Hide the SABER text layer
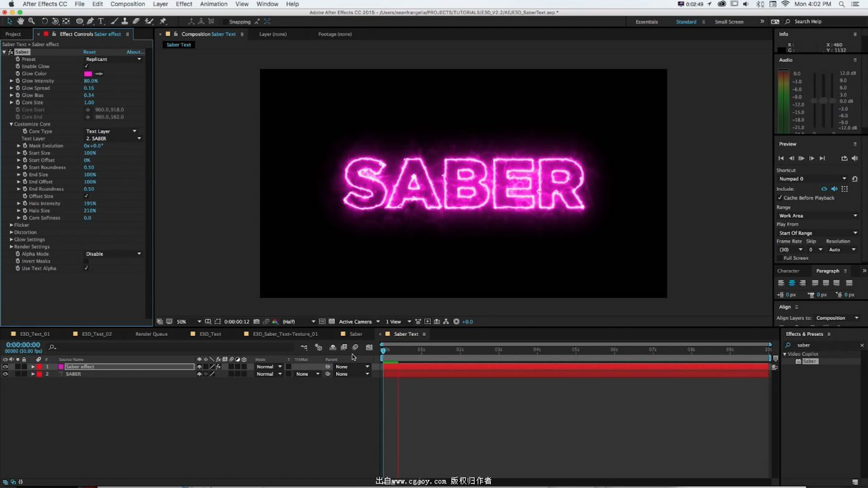Image resolution: width=868 pixels, height=488 pixels. (x=6, y=374)
